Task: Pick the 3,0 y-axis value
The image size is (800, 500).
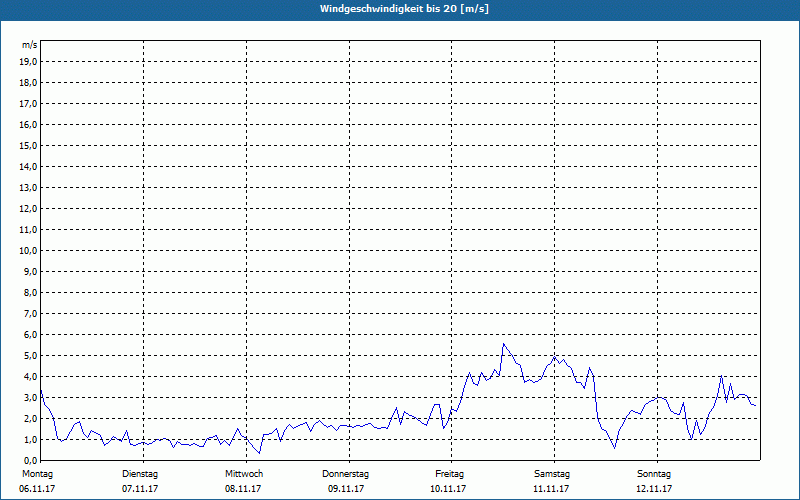Action: tap(31, 397)
